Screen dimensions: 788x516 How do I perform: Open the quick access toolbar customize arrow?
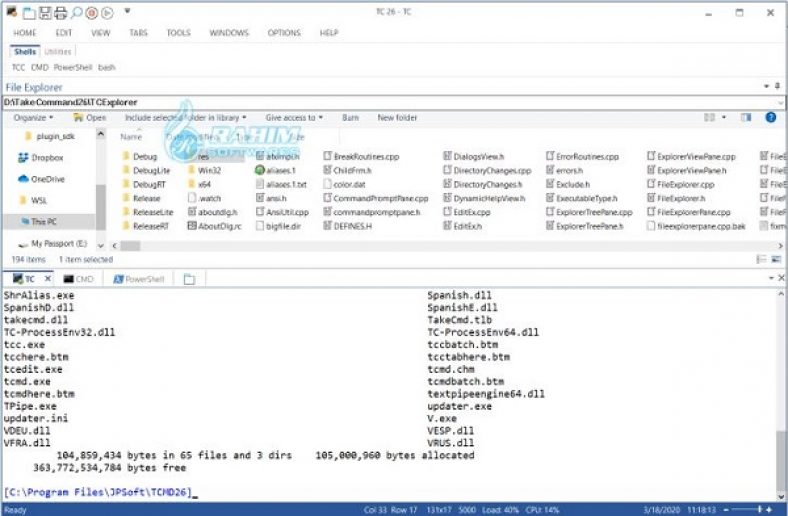tap(127, 11)
